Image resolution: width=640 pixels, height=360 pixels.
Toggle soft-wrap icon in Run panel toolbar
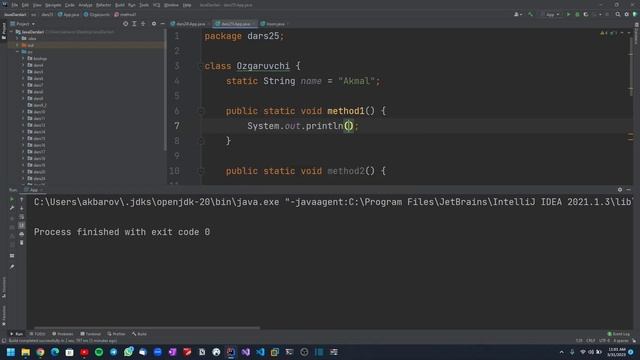tap(22, 217)
